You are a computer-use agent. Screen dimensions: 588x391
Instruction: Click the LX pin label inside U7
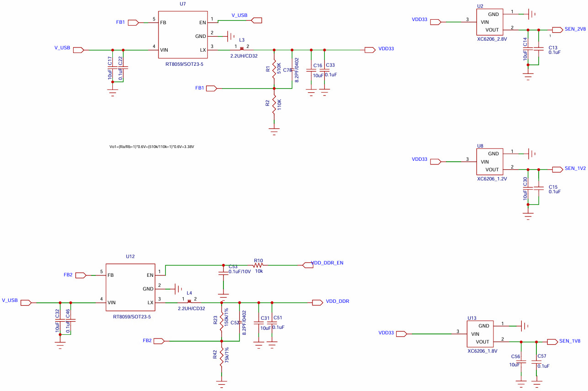203,50
